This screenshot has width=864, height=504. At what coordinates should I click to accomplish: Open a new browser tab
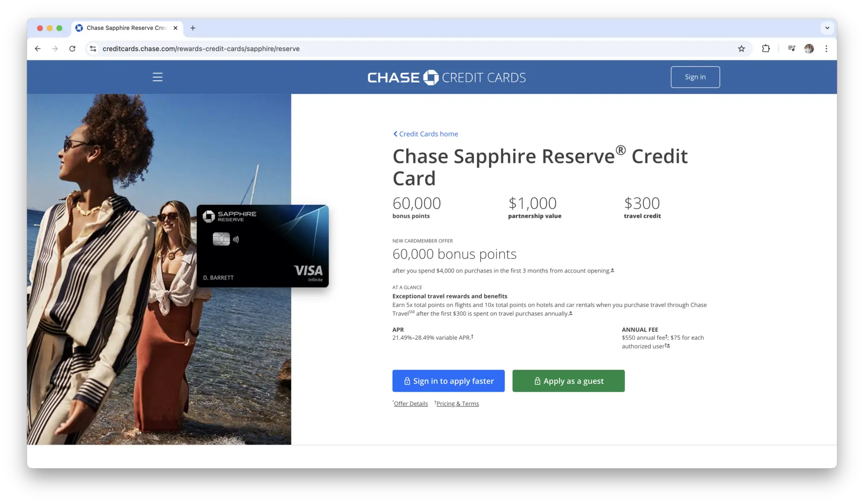(193, 28)
